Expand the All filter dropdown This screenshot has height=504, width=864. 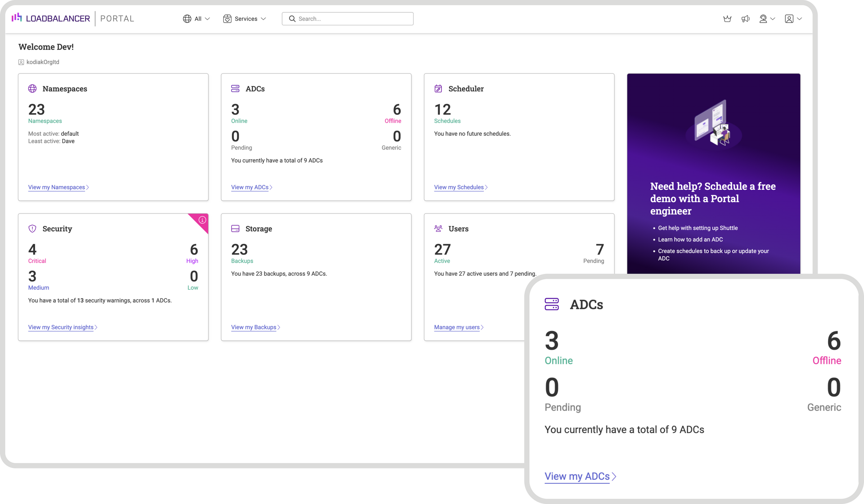pyautogui.click(x=196, y=18)
